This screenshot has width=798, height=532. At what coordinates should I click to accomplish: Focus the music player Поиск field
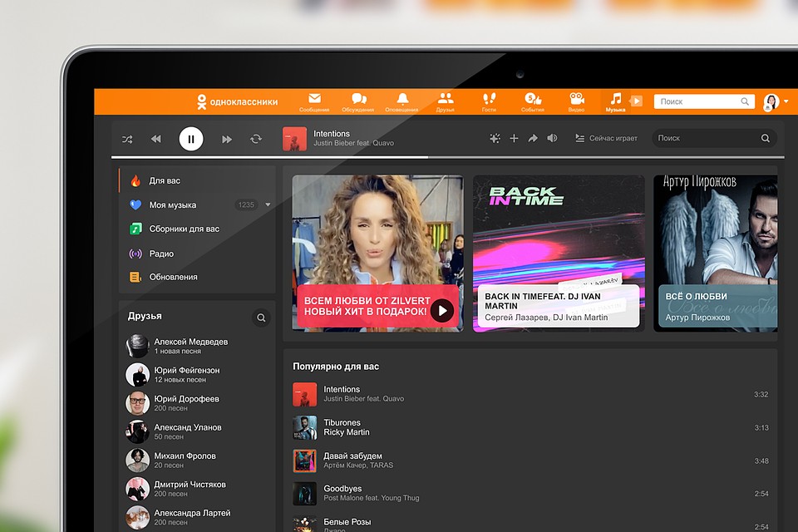714,138
